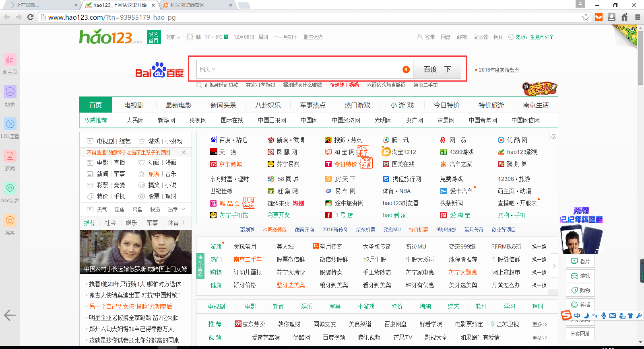
Task: Reload the page with the refresh icon
Action: [x=30, y=17]
